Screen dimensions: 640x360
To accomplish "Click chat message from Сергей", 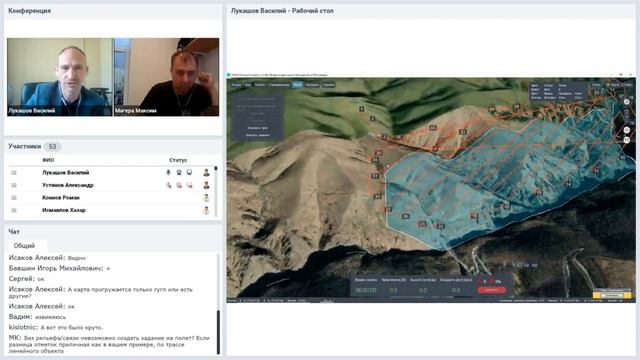I will [x=27, y=279].
